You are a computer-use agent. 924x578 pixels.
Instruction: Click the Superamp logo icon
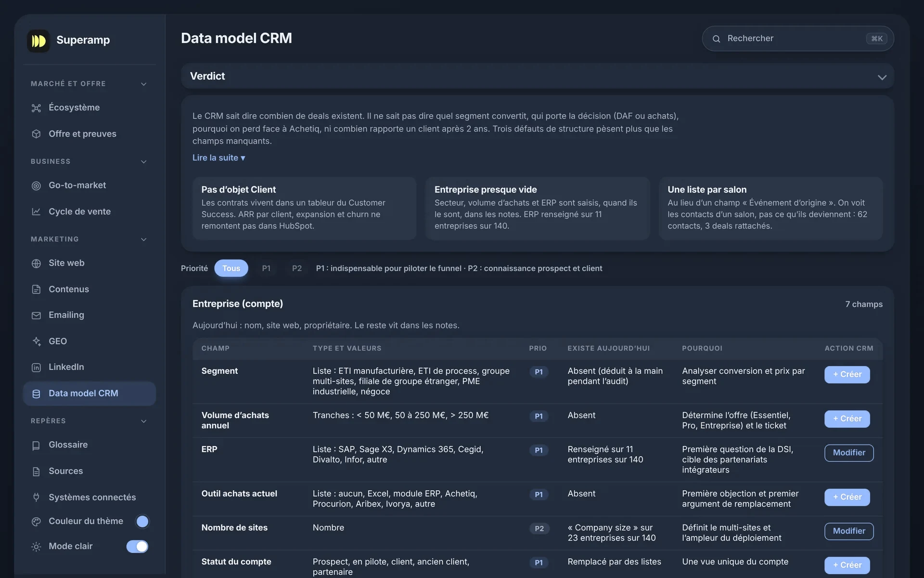click(38, 40)
